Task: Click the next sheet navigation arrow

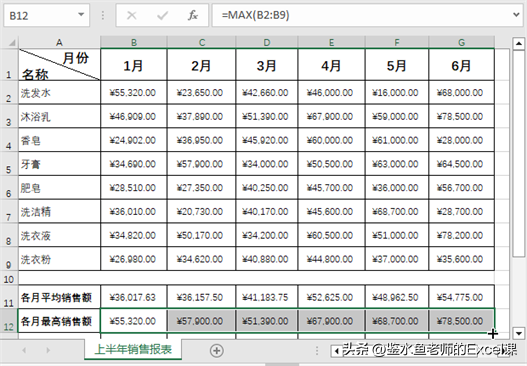Action: 48,350
